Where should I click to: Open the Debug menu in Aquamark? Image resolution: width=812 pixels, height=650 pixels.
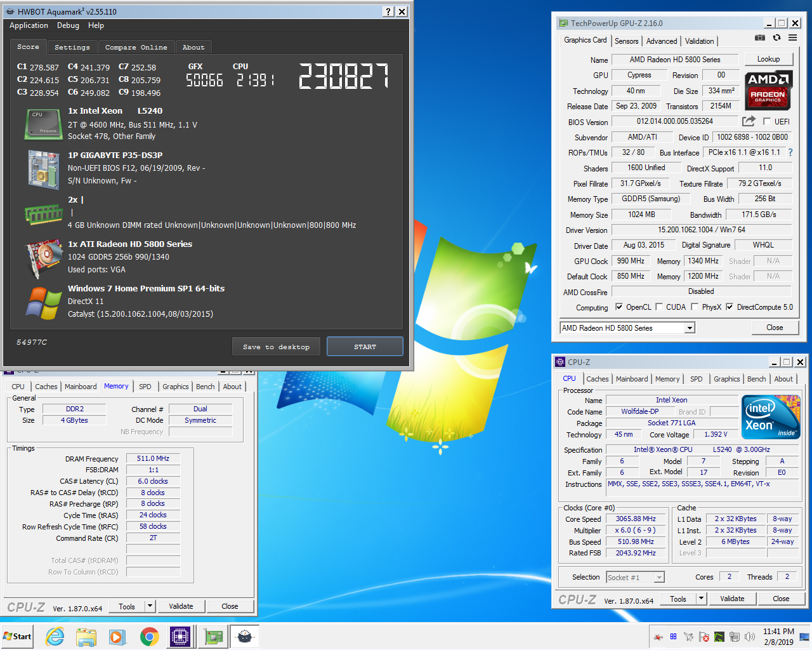click(x=68, y=25)
